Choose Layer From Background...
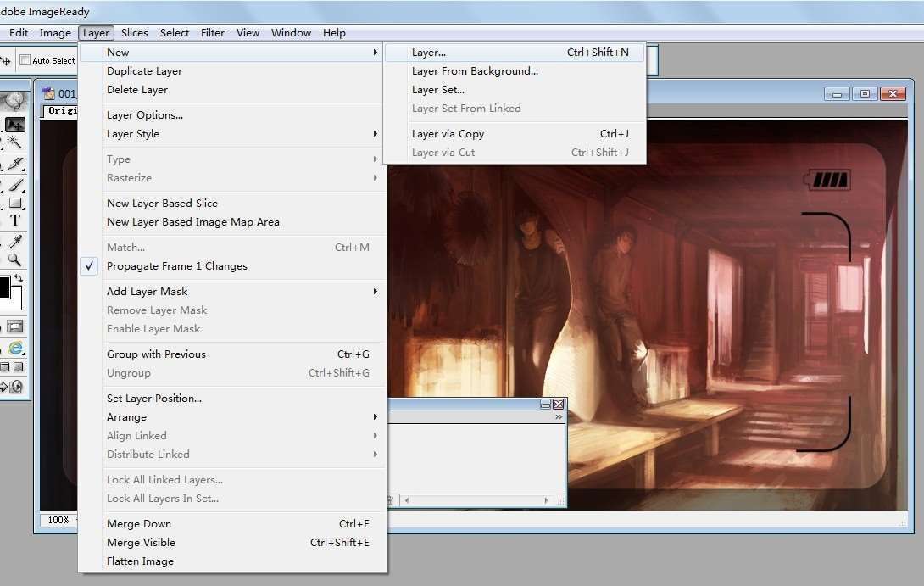This screenshot has height=586, width=924. (515, 71)
